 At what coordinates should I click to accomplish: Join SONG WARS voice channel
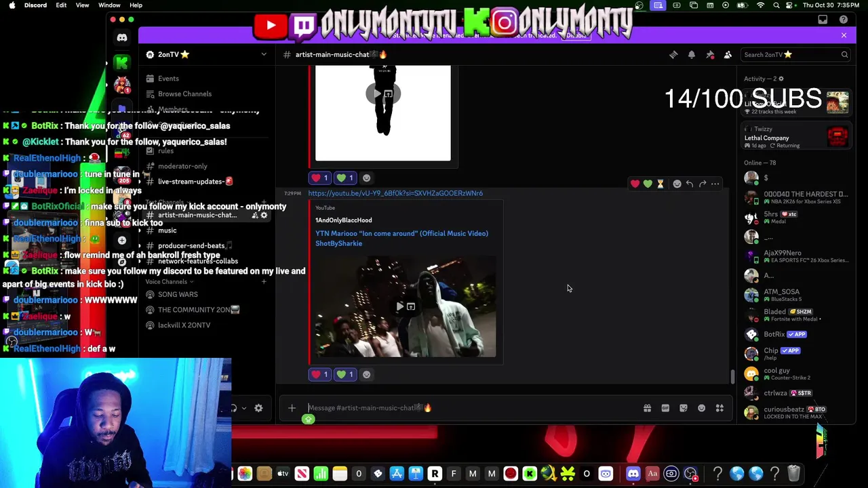[x=178, y=295]
